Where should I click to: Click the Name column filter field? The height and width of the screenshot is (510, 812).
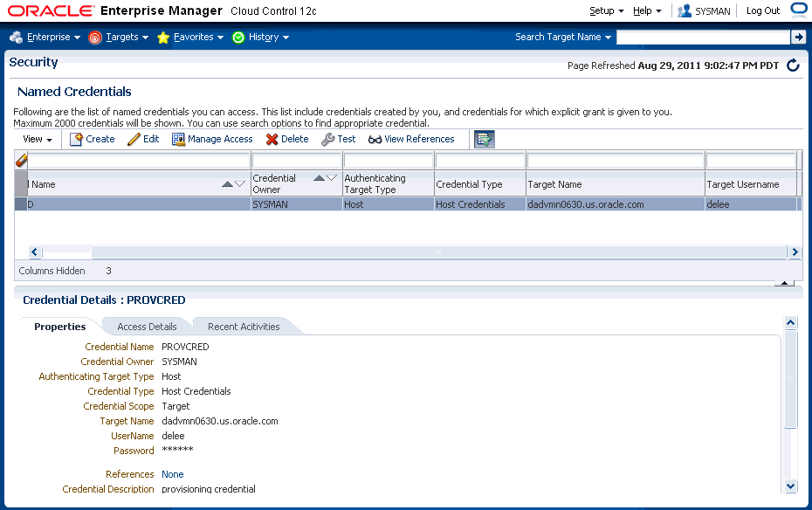click(x=138, y=161)
